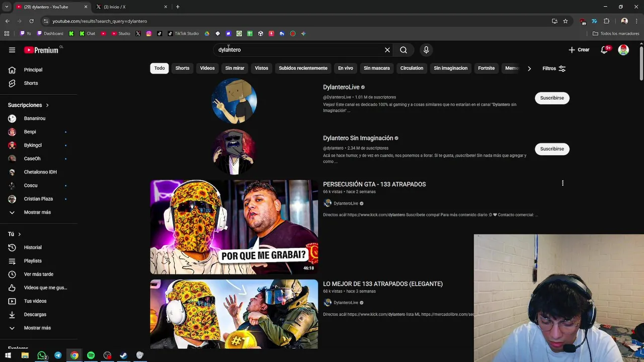The image size is (644, 362).
Task: Open the YouTube account avatar menu
Action: [x=623, y=50]
